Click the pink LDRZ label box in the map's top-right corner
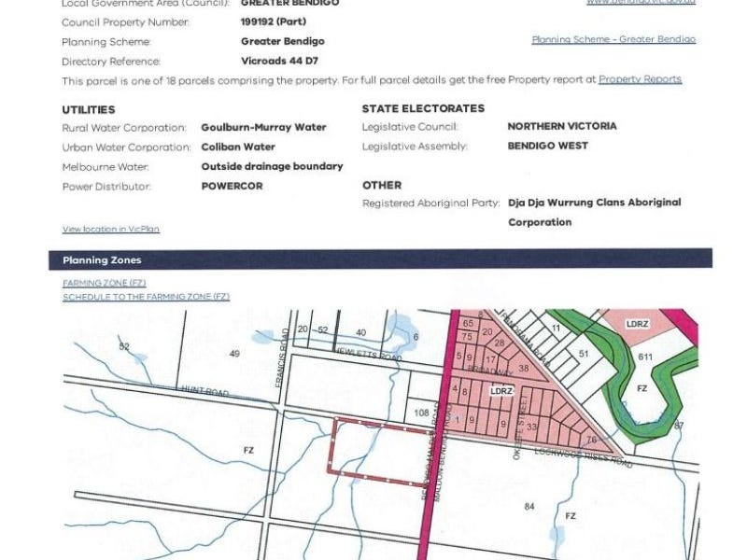This screenshot has height=560, width=747. click(637, 324)
